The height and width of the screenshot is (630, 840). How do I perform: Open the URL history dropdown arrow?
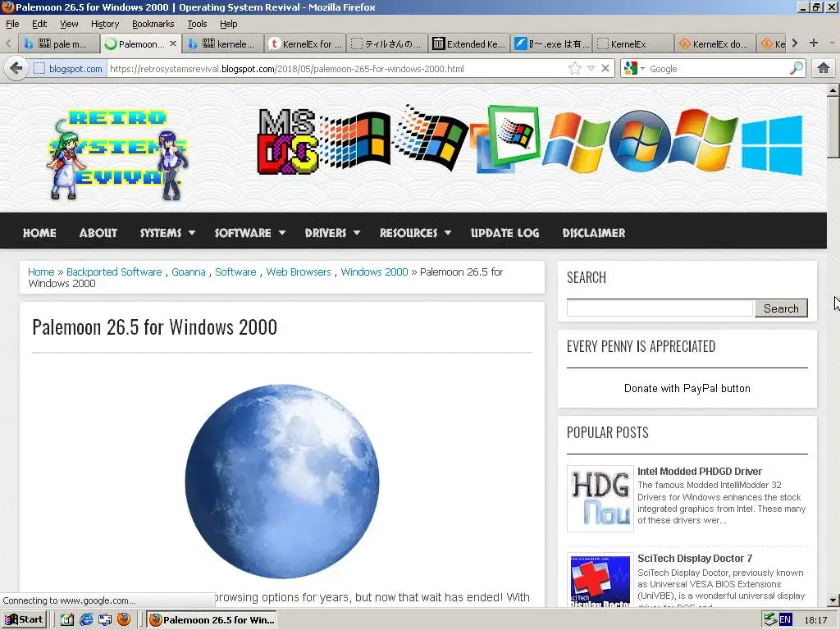[x=591, y=69]
